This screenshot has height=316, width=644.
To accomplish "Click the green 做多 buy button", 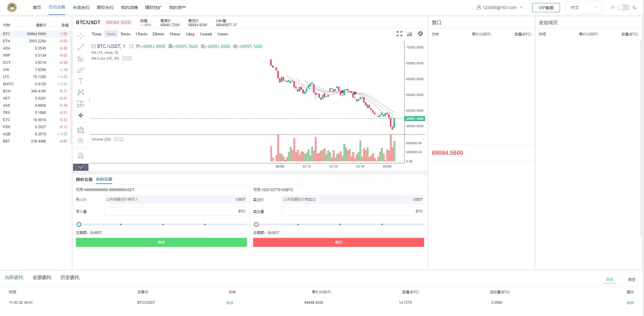I will pyautogui.click(x=161, y=242).
